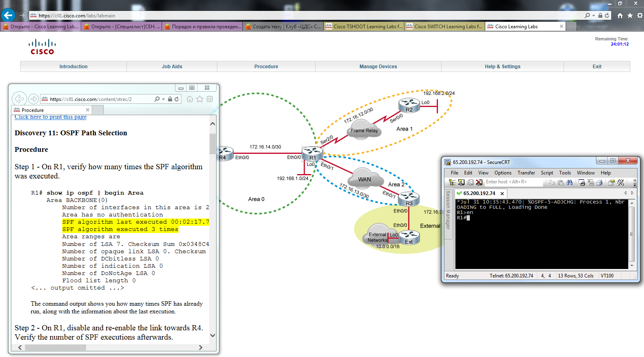Click lock security icon in main address bar
Screen dimensions: 644x357
click(x=600, y=15)
